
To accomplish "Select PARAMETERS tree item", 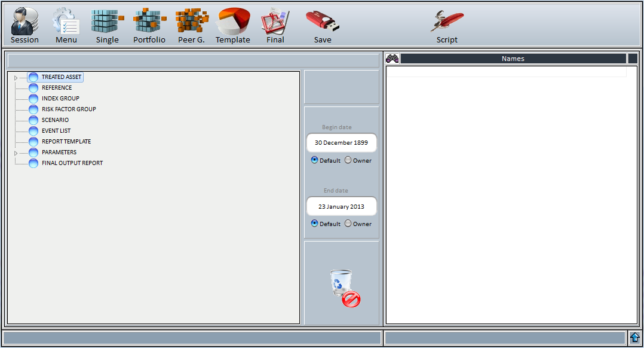I will point(59,152).
